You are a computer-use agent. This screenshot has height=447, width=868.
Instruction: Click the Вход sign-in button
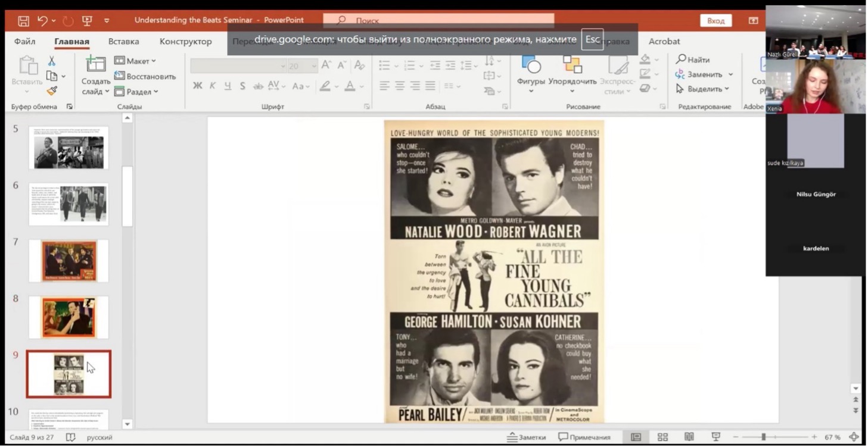715,21
